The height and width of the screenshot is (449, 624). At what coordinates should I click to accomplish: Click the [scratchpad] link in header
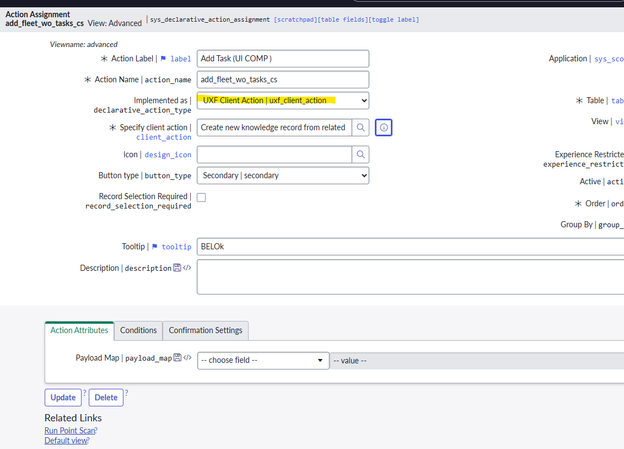pos(295,20)
